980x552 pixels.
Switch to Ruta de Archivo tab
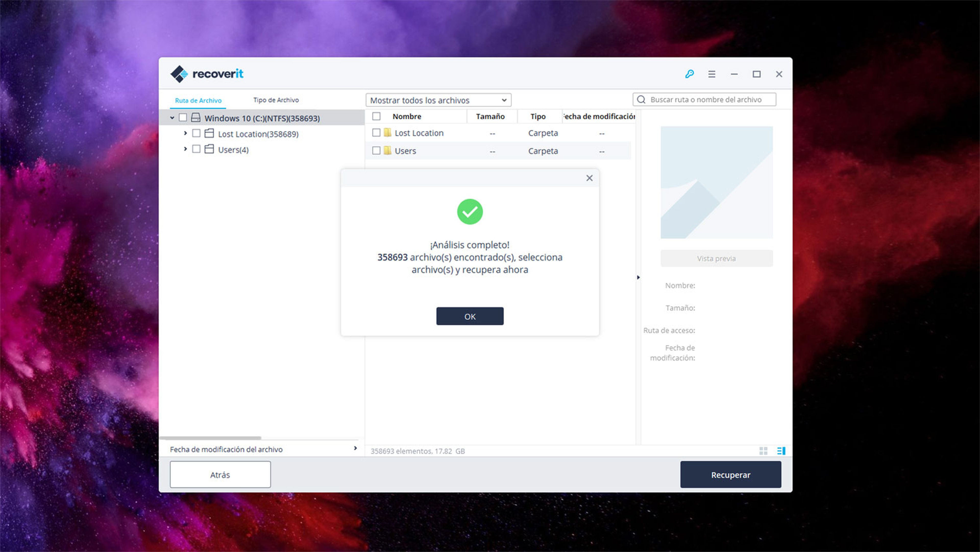click(x=198, y=100)
